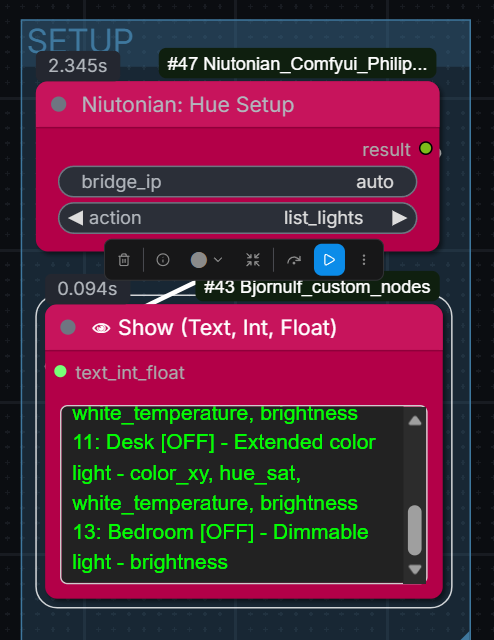Click the 2.345s execution time label
The width and height of the screenshot is (494, 640).
[78, 65]
